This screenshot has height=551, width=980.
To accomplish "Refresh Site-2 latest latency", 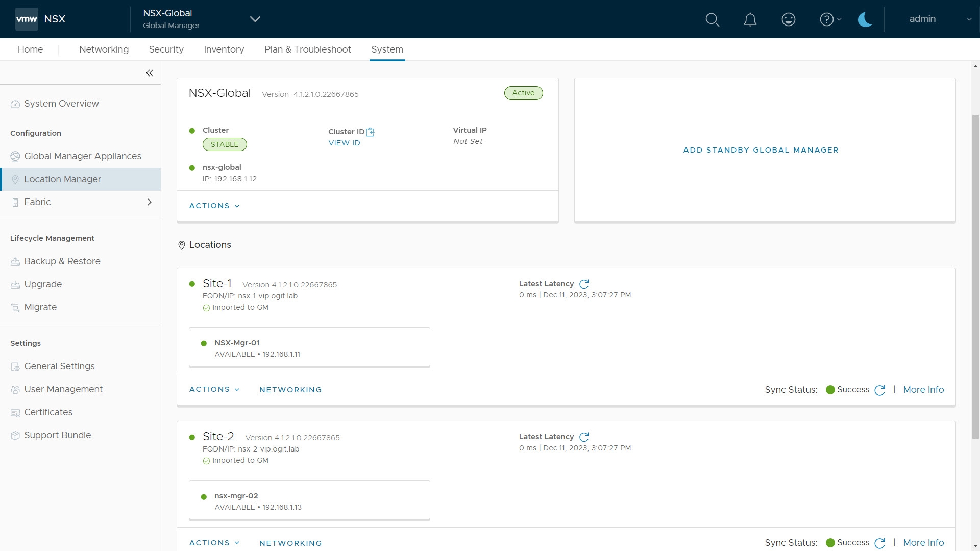I will pos(584,437).
